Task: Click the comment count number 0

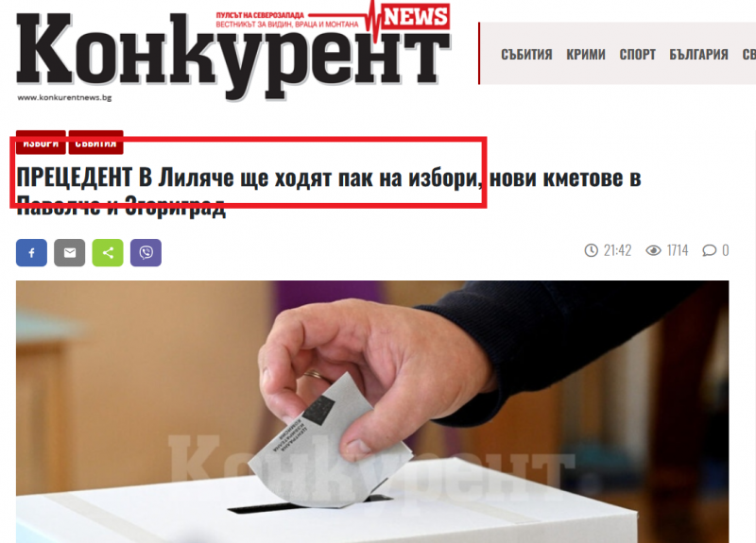Action: [725, 250]
